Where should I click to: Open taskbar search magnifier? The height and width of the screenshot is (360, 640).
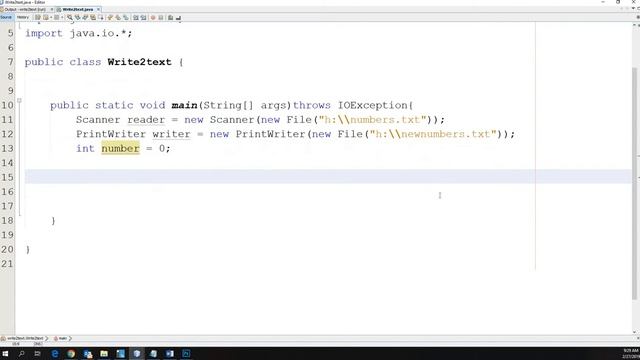[21, 353]
